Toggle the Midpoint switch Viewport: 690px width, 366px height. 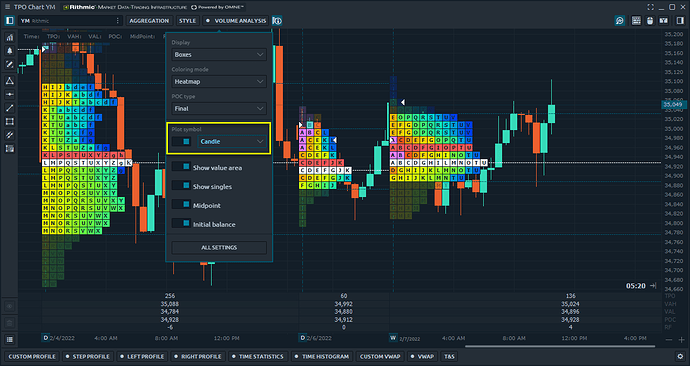tap(181, 205)
